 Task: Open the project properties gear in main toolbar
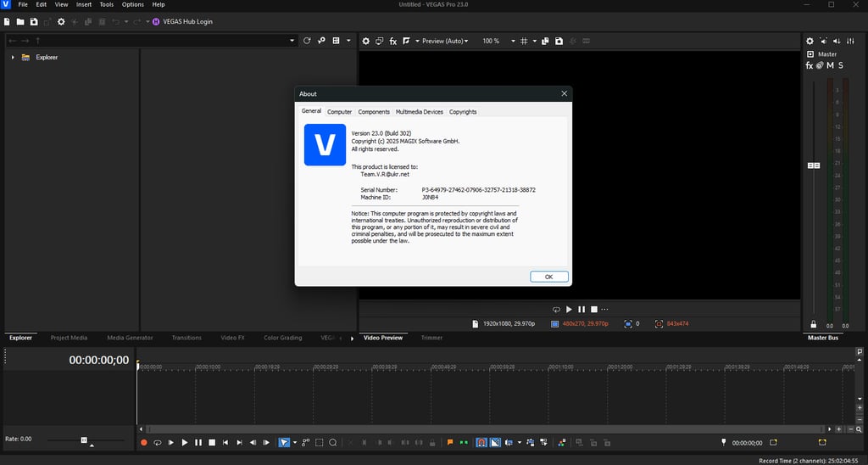pos(60,21)
